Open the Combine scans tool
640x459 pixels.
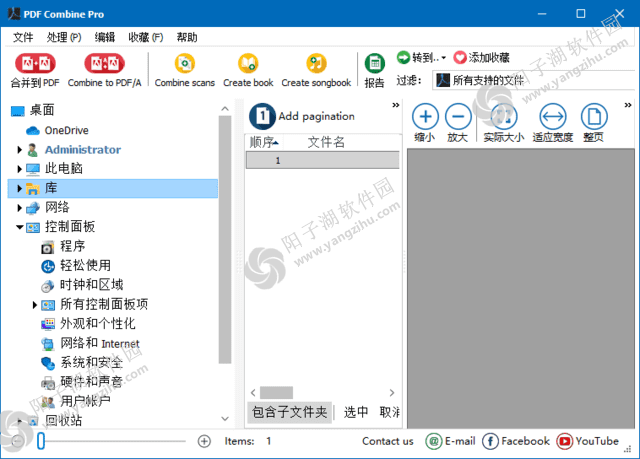185,63
